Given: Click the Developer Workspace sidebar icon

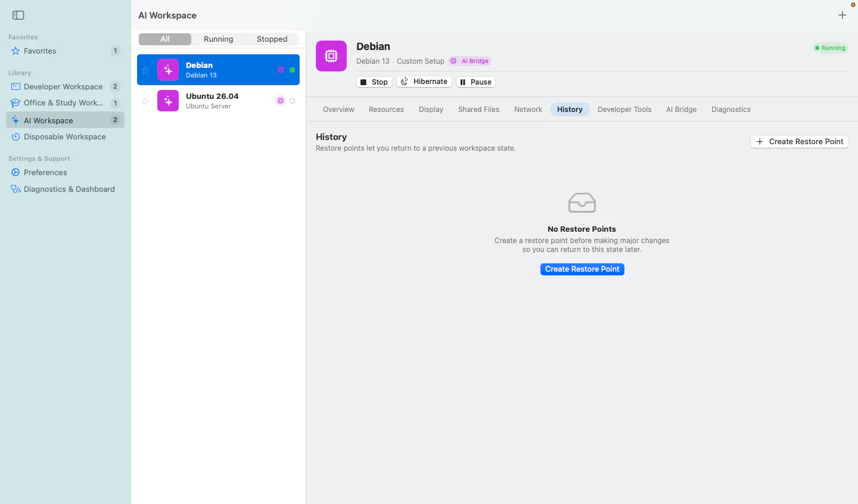Looking at the screenshot, I should pyautogui.click(x=15, y=87).
